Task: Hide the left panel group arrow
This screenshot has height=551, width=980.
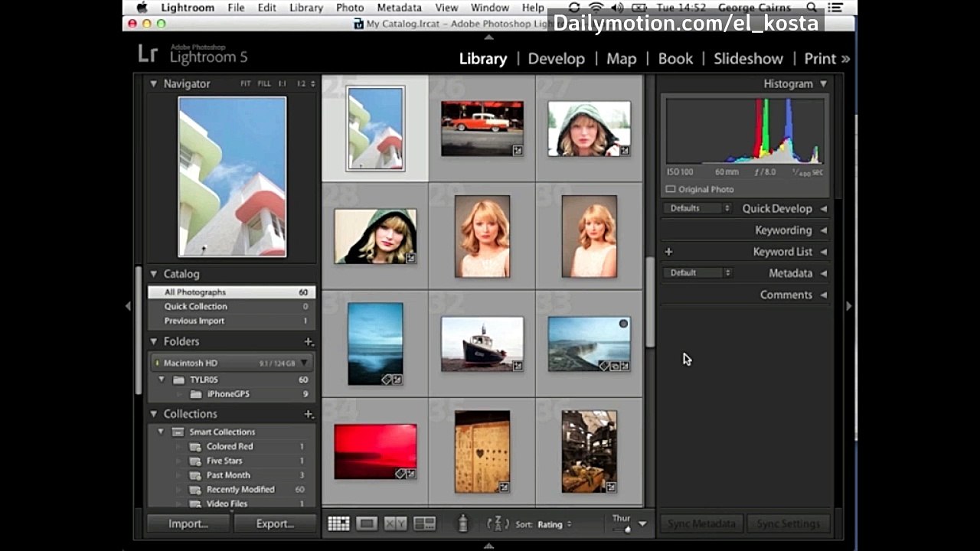Action: coord(128,306)
